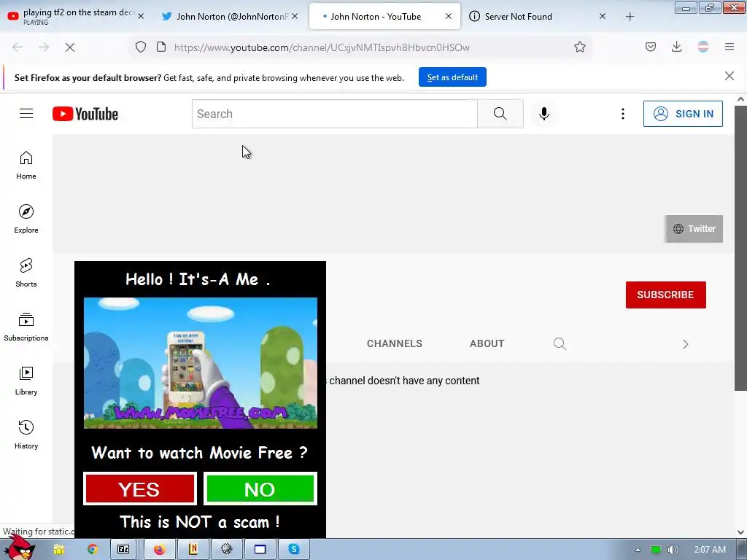Open Chrome from the taskbar

click(x=93, y=549)
